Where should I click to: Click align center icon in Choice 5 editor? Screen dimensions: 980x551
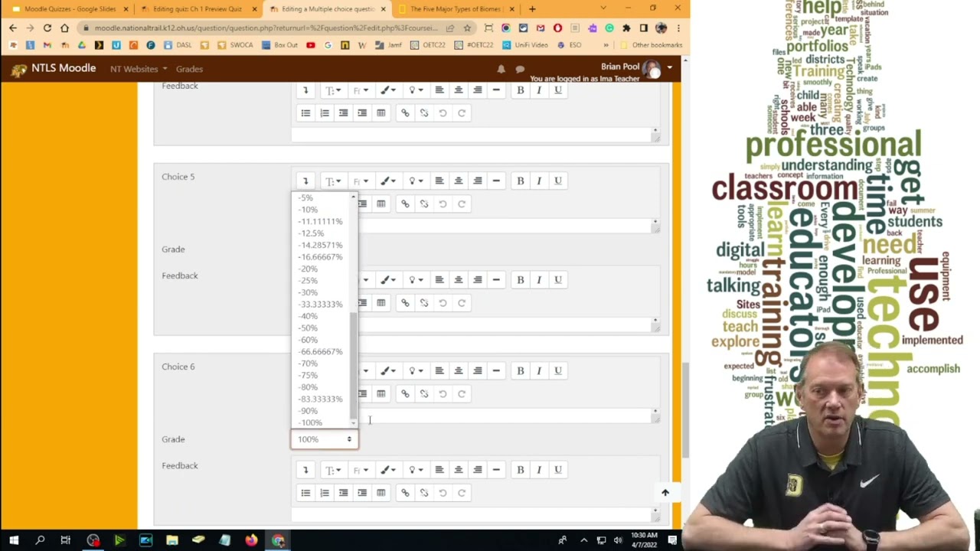pyautogui.click(x=459, y=181)
